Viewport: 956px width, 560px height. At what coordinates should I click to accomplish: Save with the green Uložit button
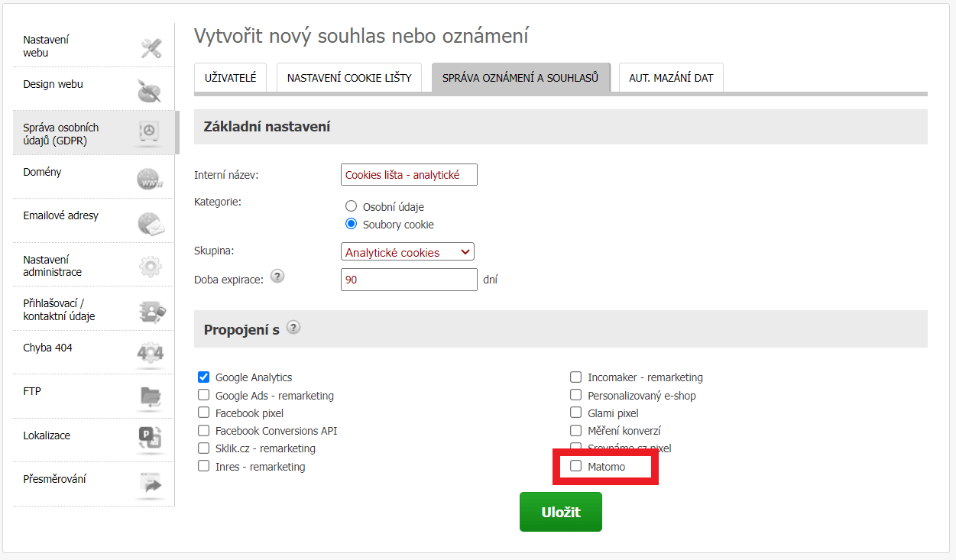point(561,512)
